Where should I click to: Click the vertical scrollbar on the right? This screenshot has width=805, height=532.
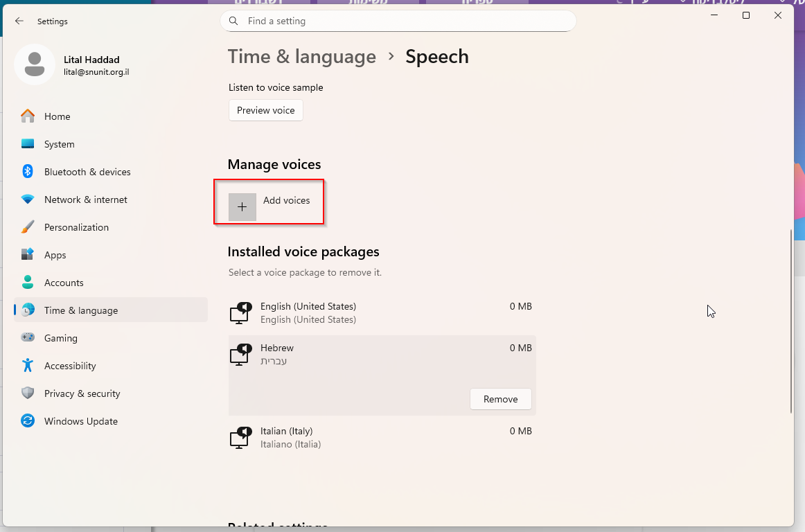tap(791, 321)
